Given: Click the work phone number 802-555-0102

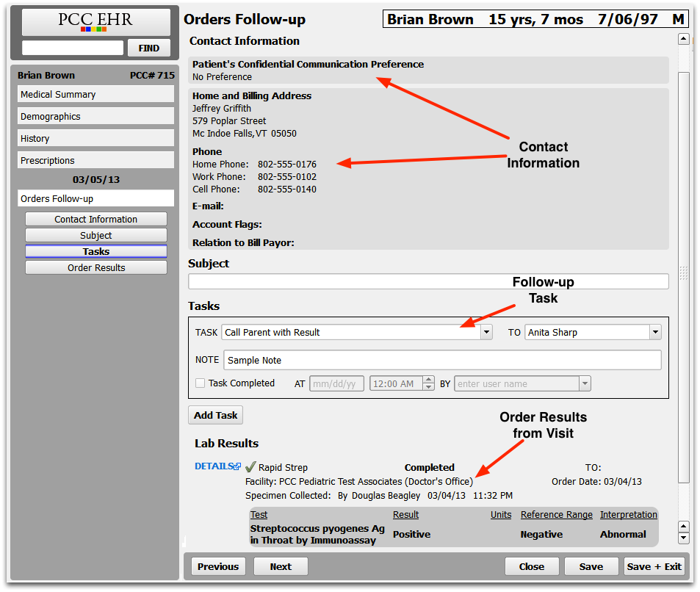Looking at the screenshot, I should 287,177.
